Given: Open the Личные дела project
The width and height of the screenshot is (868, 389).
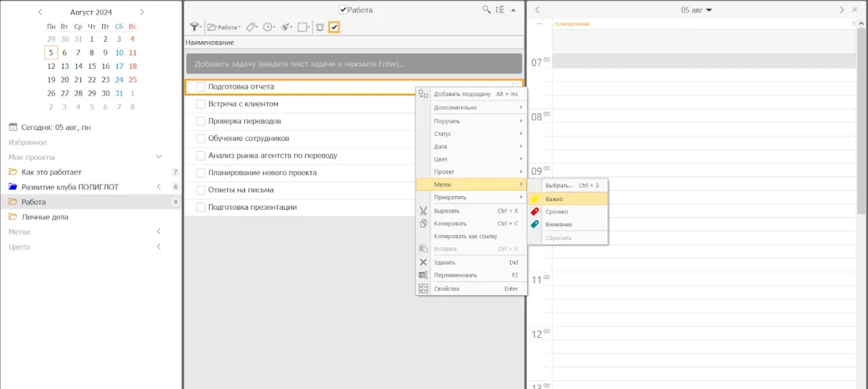Looking at the screenshot, I should [x=45, y=217].
